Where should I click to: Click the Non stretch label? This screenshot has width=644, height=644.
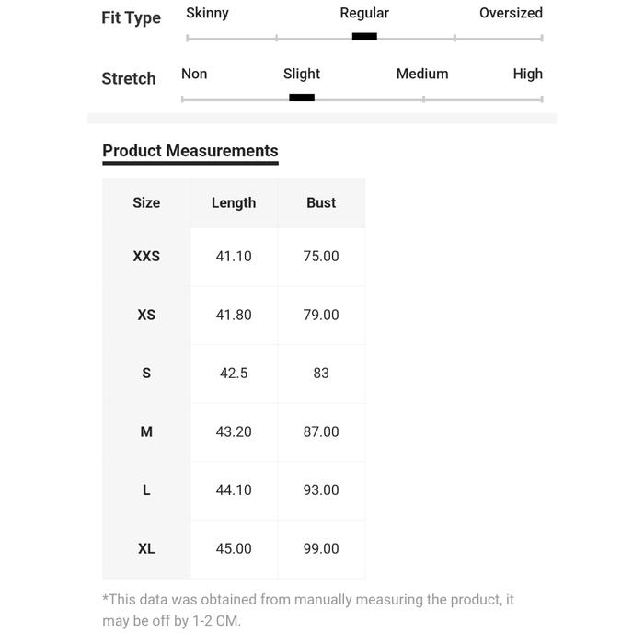pyautogui.click(x=194, y=74)
